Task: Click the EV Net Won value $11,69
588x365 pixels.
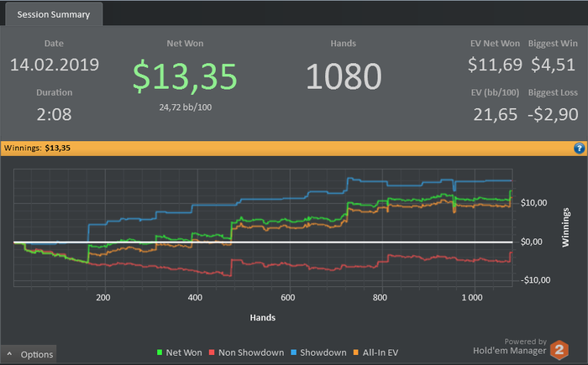Action: point(495,65)
